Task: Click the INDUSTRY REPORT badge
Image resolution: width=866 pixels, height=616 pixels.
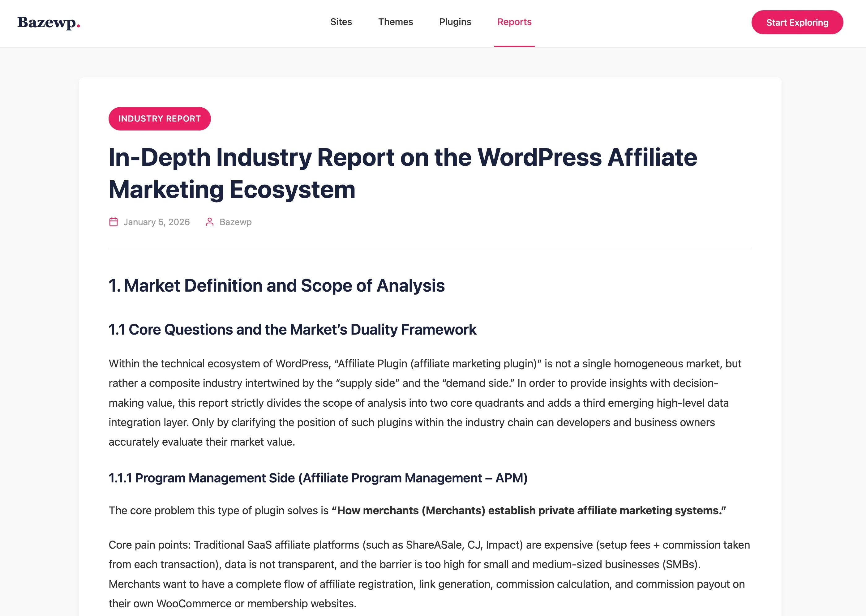Action: 159,119
